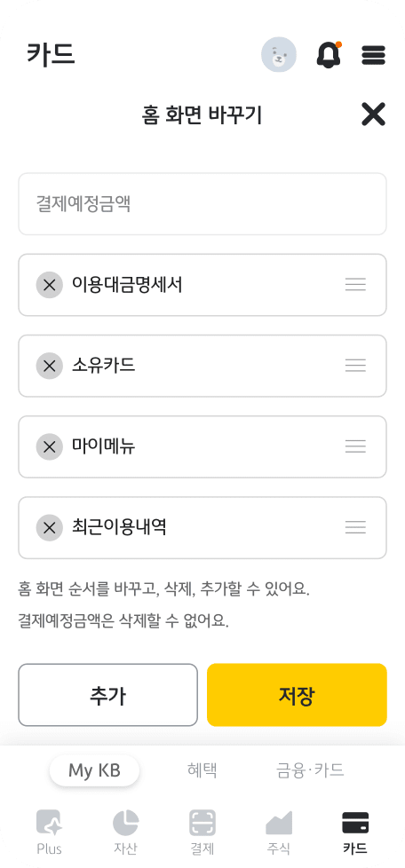Remove 소유카드 with its X icon

[50, 366]
